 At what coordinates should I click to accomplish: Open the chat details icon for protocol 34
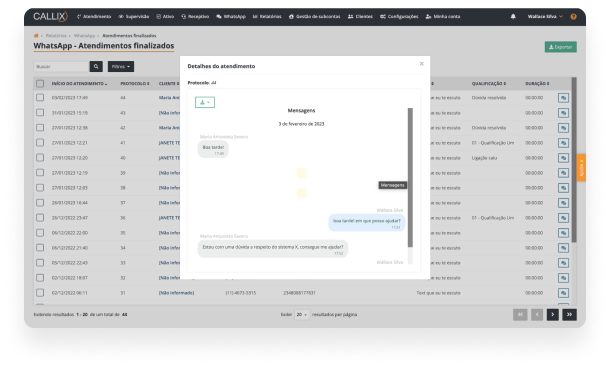563,248
